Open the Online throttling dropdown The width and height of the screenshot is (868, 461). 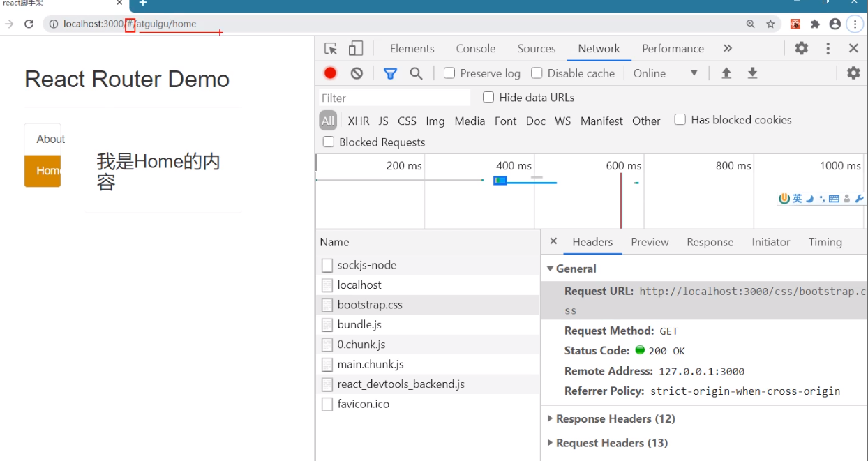coord(666,73)
